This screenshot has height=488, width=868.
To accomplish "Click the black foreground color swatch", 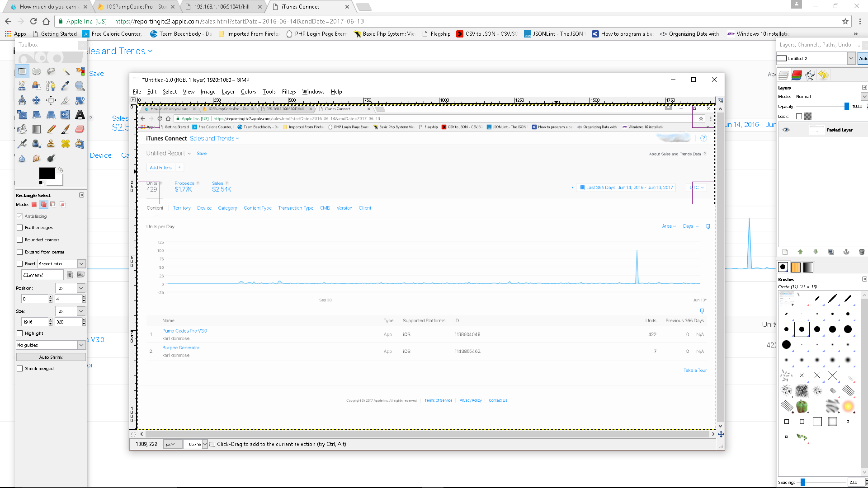I will point(47,173).
